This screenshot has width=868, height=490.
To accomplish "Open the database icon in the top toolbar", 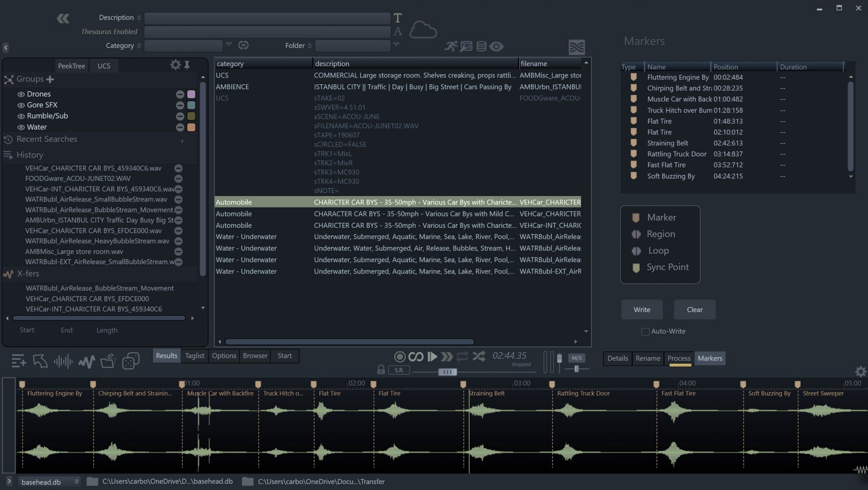I will pos(482,47).
